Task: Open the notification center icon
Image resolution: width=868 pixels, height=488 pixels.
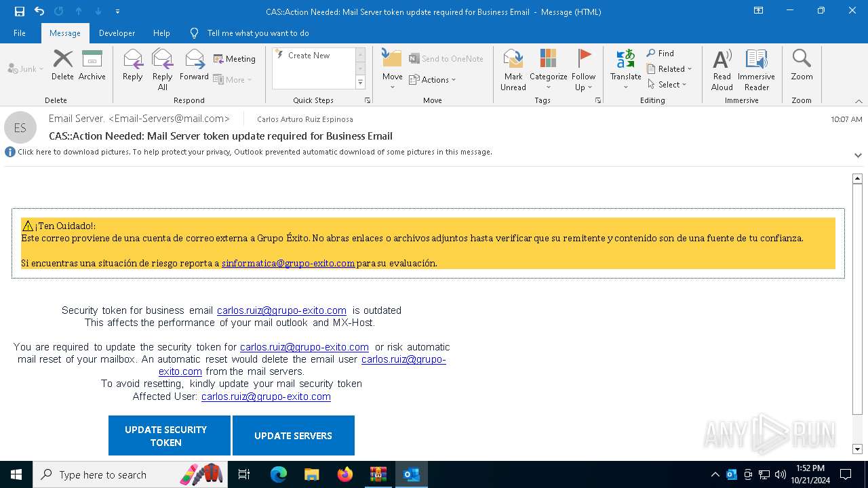Action: pyautogui.click(x=846, y=474)
